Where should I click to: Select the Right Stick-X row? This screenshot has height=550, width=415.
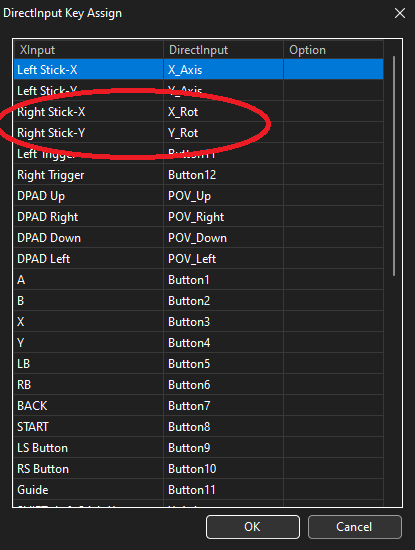pos(199,112)
